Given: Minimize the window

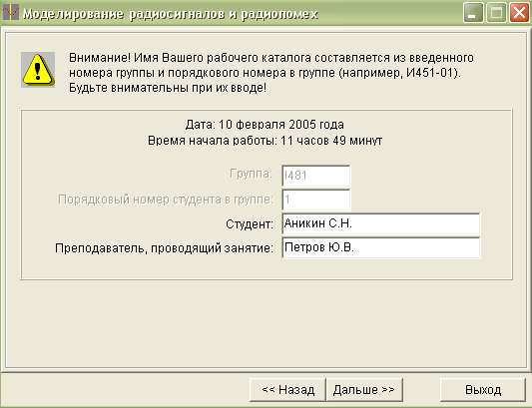Looking at the screenshot, I should coord(473,13).
